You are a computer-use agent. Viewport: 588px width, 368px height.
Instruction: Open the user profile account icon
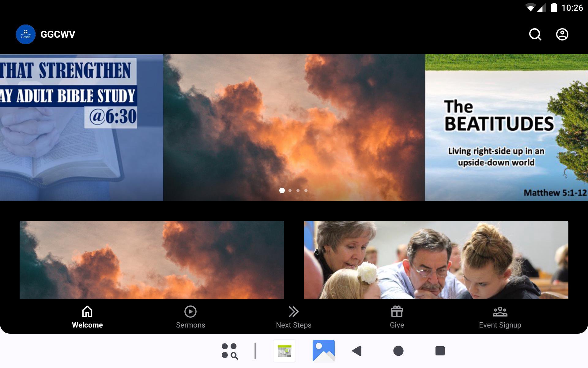coord(562,34)
